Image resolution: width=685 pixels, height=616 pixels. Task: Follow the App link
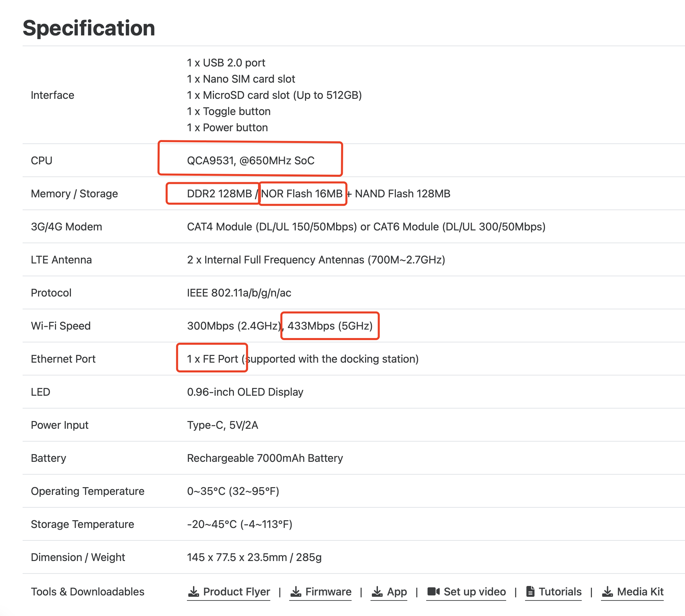click(397, 592)
